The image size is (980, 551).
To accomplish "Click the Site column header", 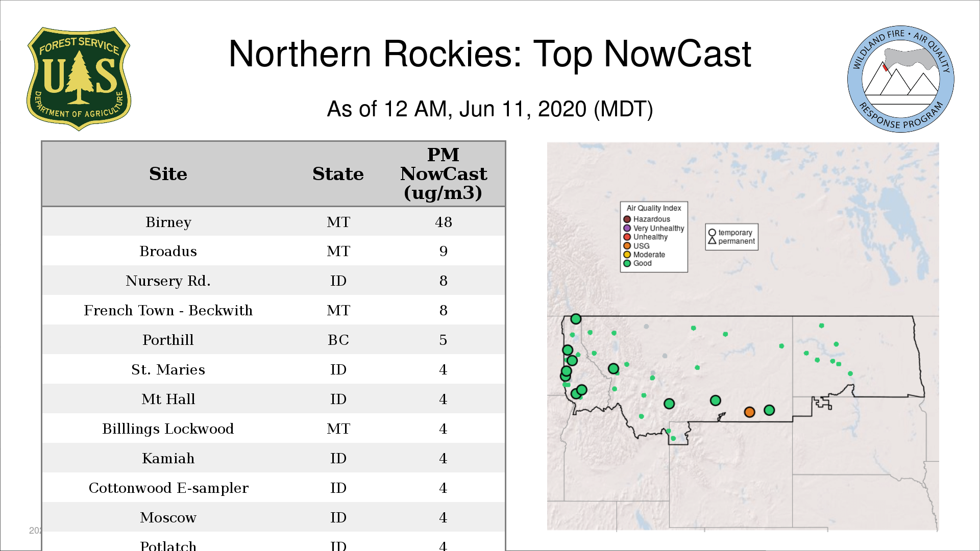I will [168, 174].
